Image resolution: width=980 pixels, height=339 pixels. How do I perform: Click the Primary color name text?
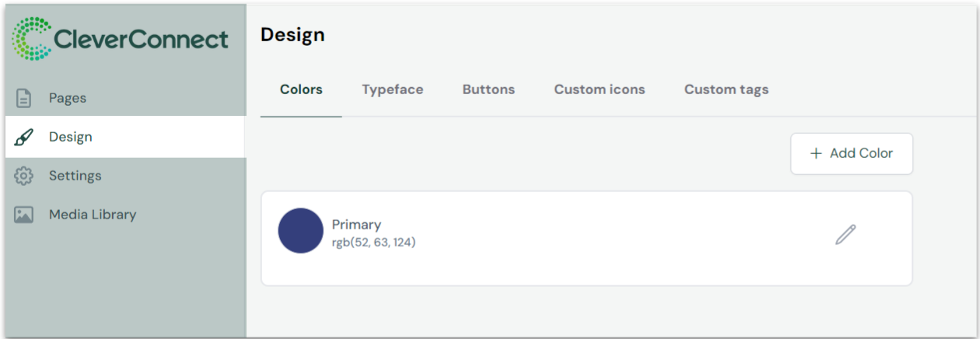click(356, 225)
